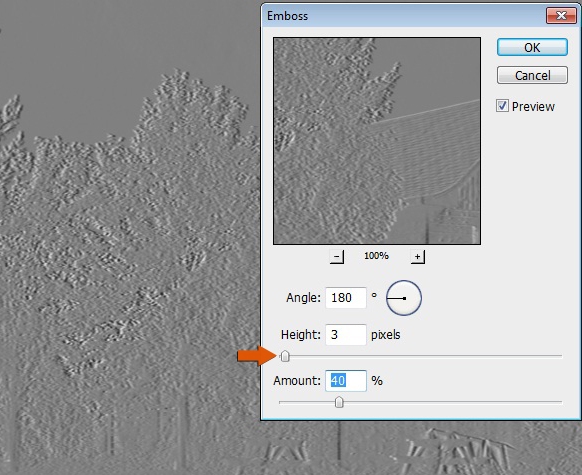Click the Amount slider handle
This screenshot has width=582, height=475.
[x=339, y=402]
